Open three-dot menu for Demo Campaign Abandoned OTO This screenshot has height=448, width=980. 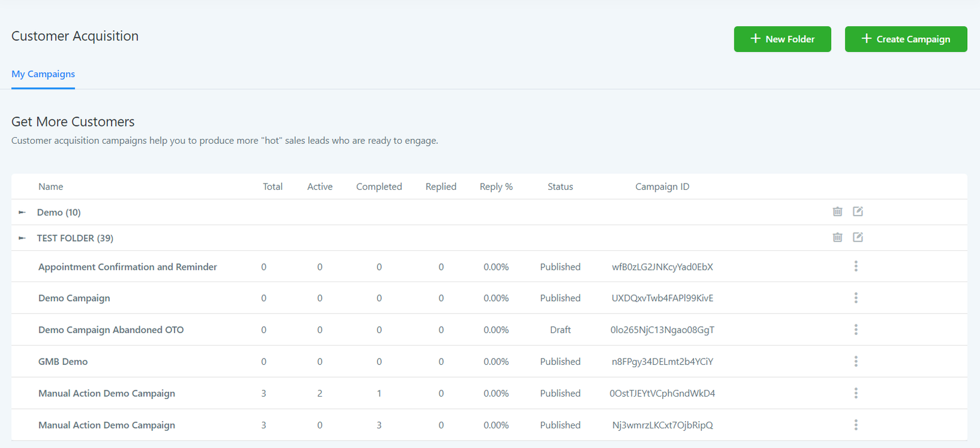(856, 330)
